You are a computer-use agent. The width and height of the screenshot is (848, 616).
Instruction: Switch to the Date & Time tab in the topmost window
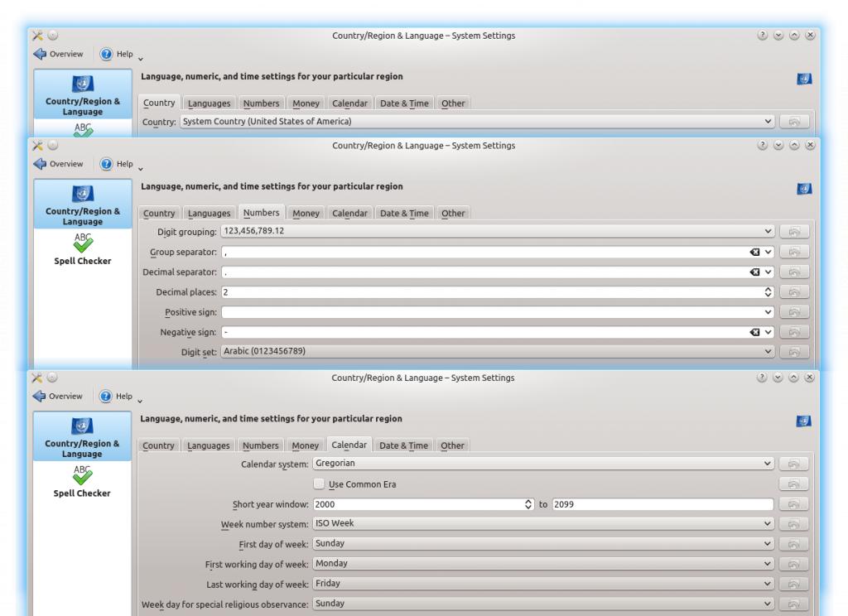point(404,103)
